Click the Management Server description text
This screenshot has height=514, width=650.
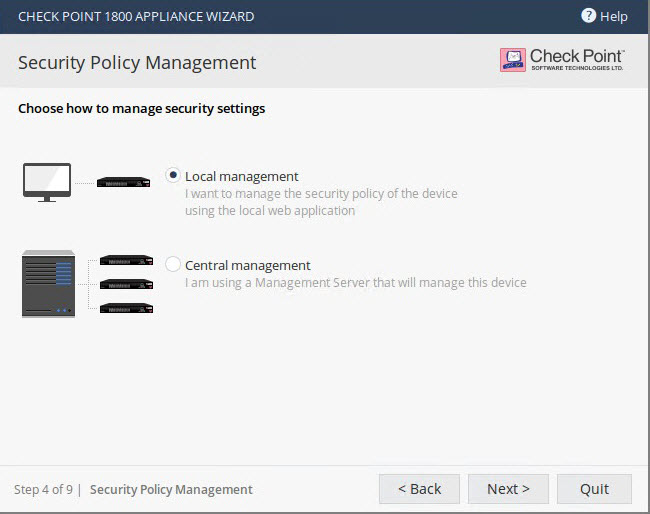356,283
